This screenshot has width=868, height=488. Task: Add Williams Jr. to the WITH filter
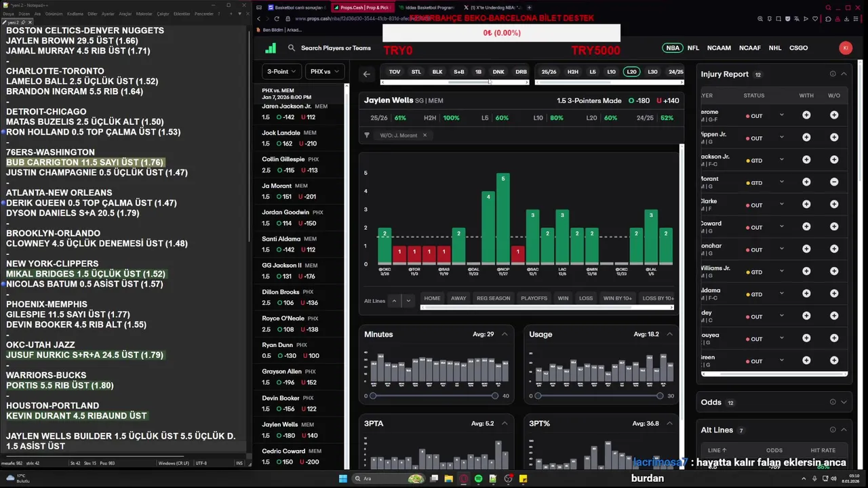pos(806,272)
